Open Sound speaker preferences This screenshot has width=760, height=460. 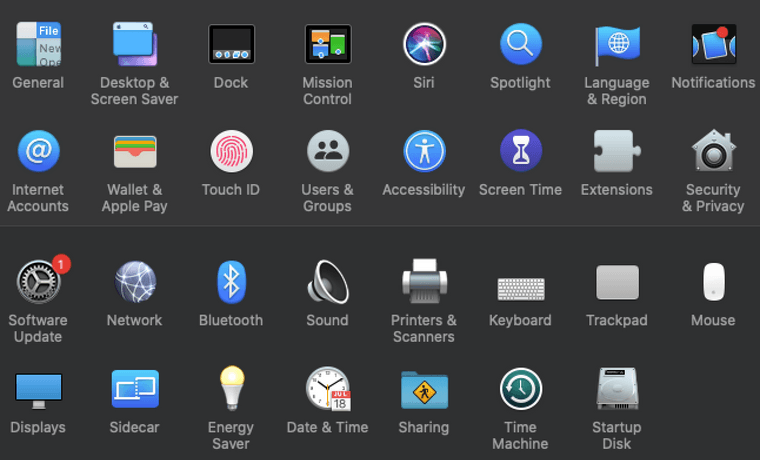tap(328, 282)
